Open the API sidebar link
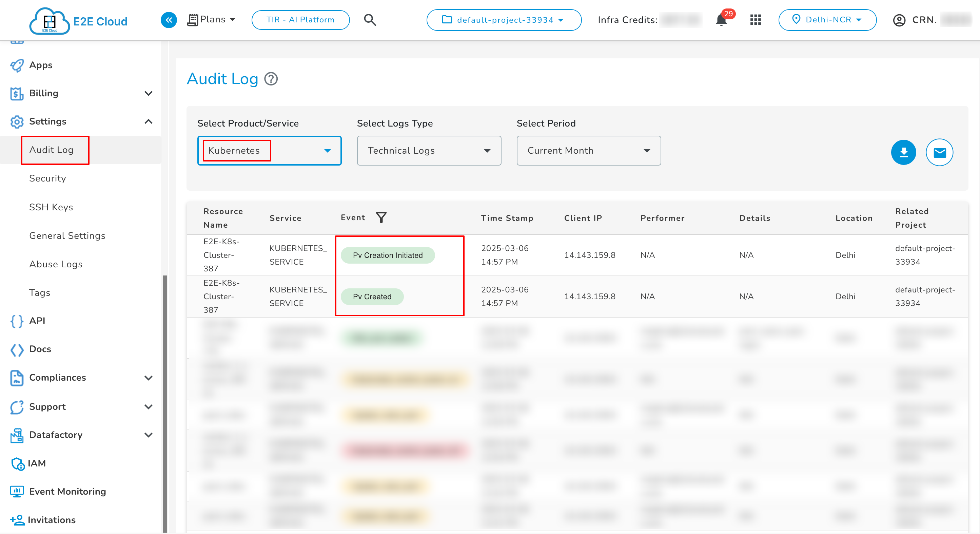Image resolution: width=980 pixels, height=534 pixels. click(37, 321)
